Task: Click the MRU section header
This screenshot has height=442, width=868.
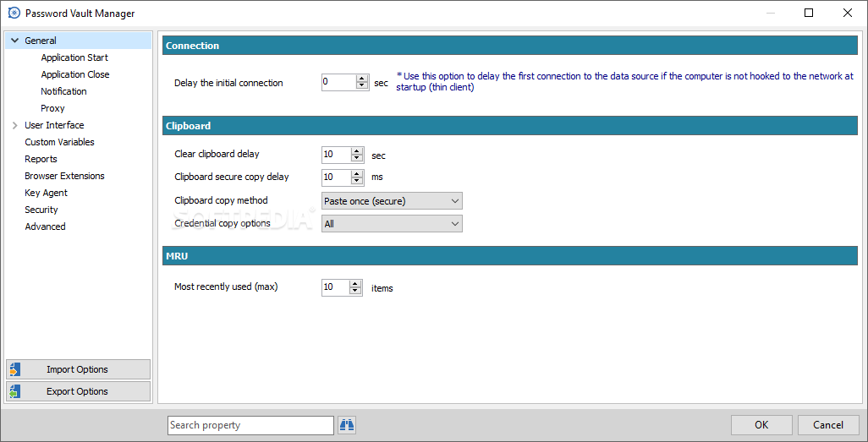Action: point(509,256)
